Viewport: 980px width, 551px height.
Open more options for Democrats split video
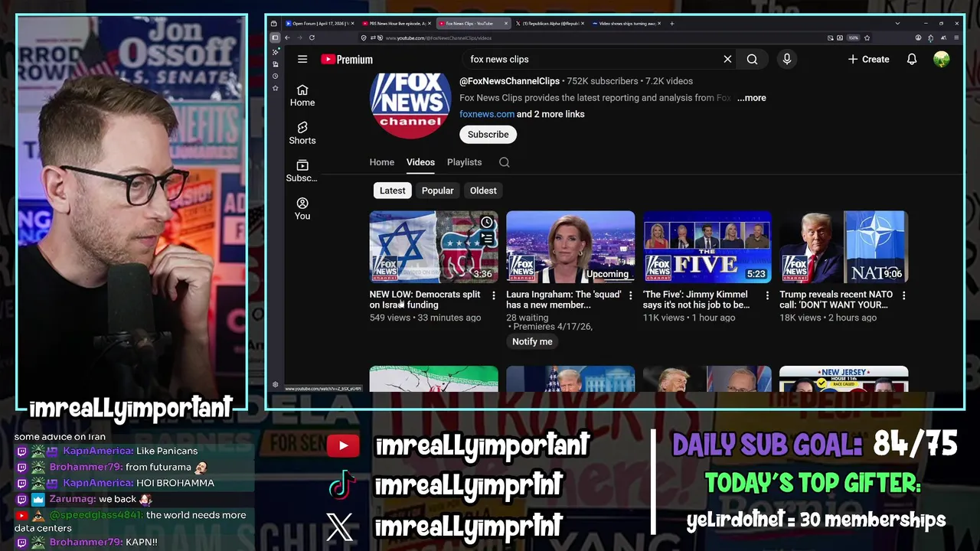pos(493,295)
